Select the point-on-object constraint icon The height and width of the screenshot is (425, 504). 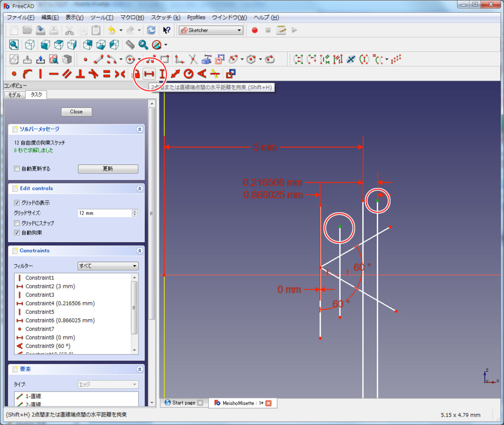point(28,74)
